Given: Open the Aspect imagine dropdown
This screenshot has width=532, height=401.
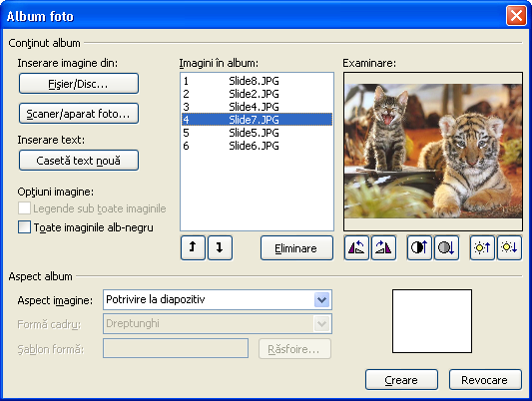Looking at the screenshot, I should point(218,299).
